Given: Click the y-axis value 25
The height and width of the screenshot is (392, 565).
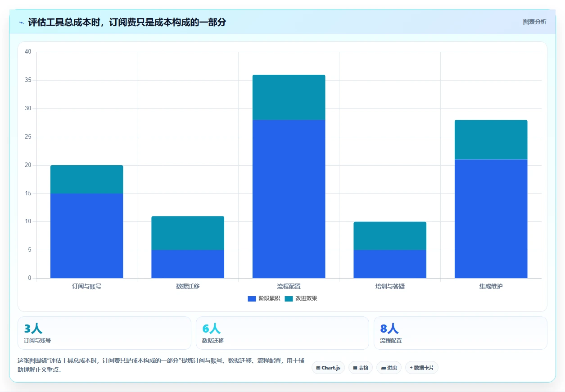Looking at the screenshot, I should coord(28,137).
